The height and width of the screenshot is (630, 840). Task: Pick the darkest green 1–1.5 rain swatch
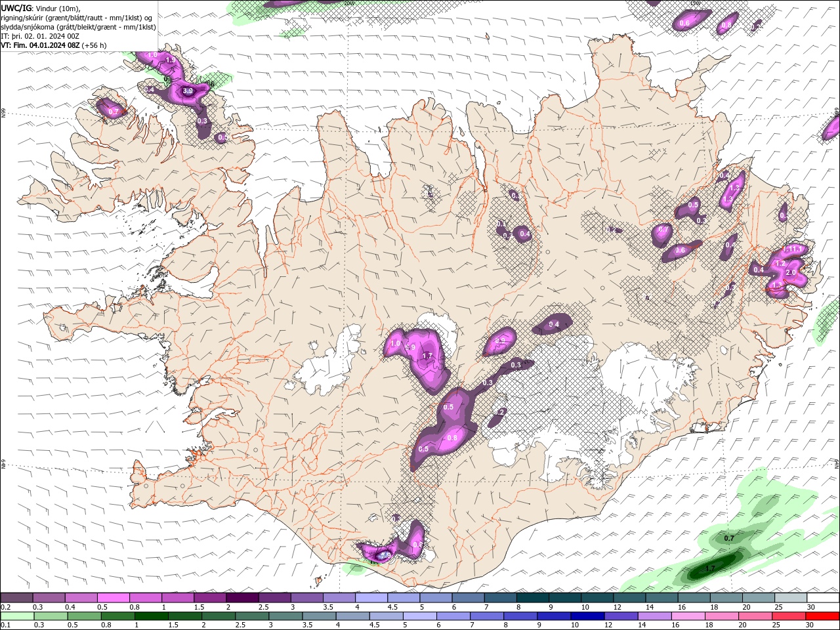tap(151, 616)
